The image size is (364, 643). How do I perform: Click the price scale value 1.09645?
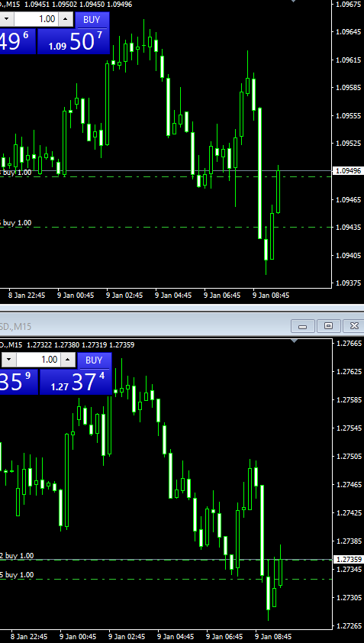[348, 32]
